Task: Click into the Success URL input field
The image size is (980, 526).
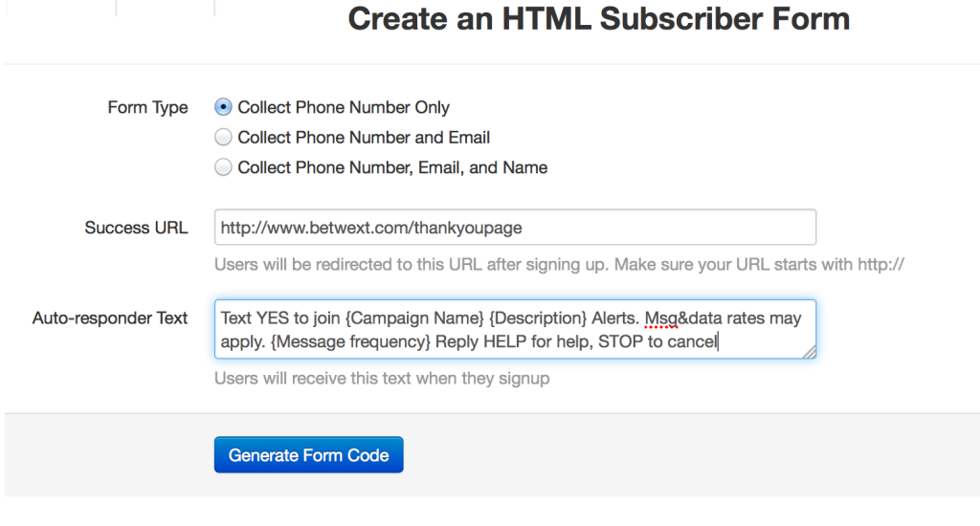Action: click(x=515, y=228)
